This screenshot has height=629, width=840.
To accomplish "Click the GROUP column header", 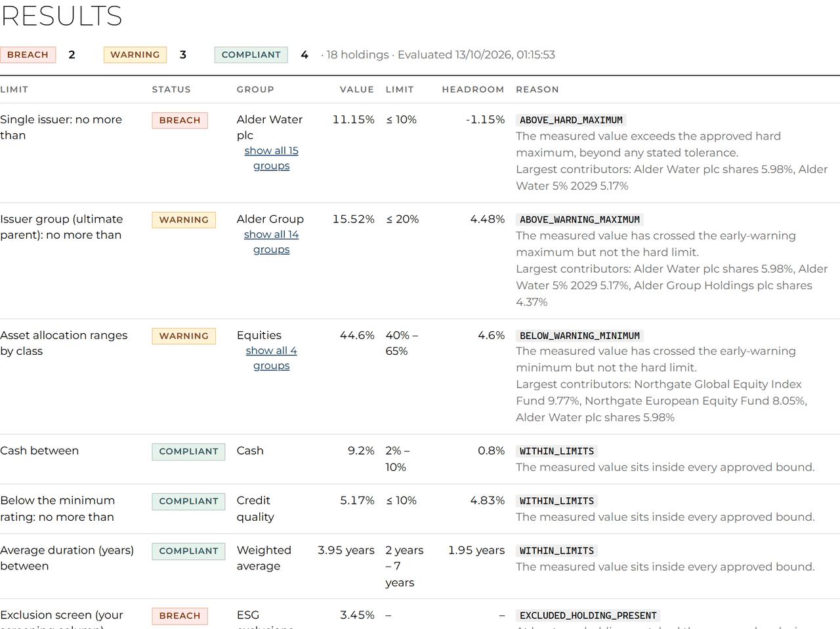I will pos(255,89).
